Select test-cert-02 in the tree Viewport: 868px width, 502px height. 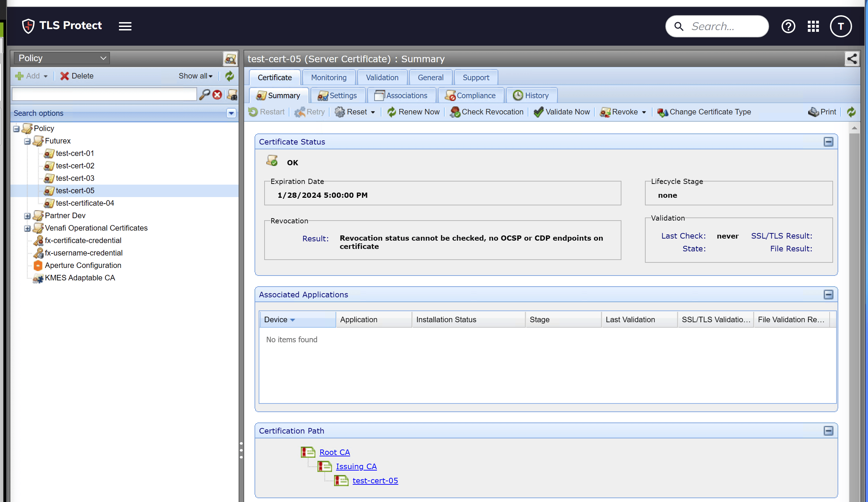[75, 166]
